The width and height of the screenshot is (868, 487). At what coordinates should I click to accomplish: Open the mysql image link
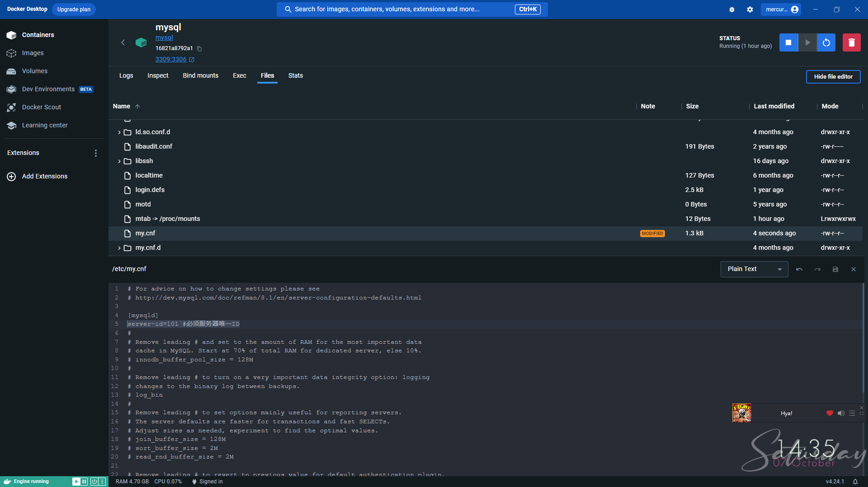164,38
